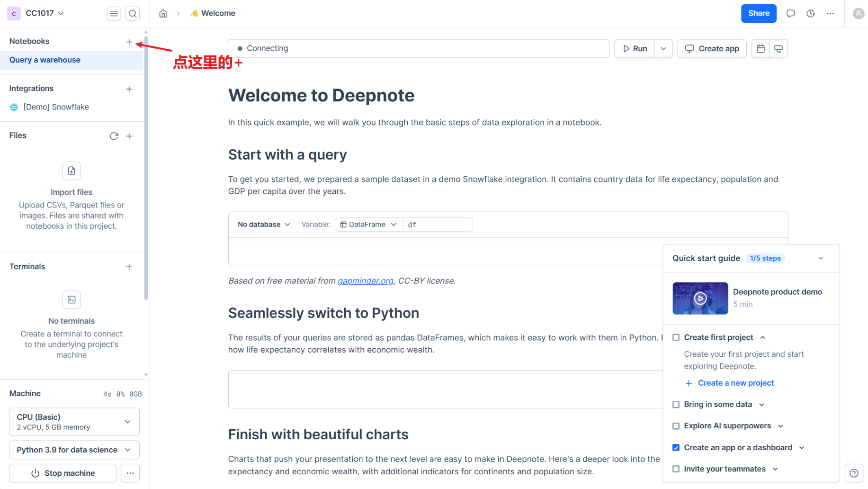Open the comments icon in the top bar
The width and height of the screenshot is (868, 489).
point(790,13)
